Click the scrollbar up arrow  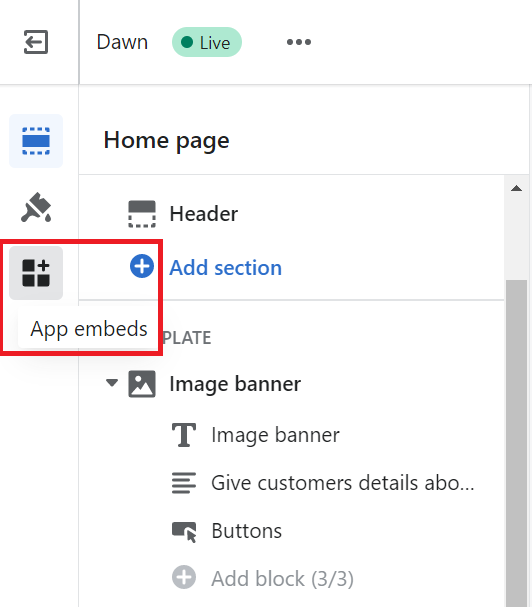tap(516, 189)
